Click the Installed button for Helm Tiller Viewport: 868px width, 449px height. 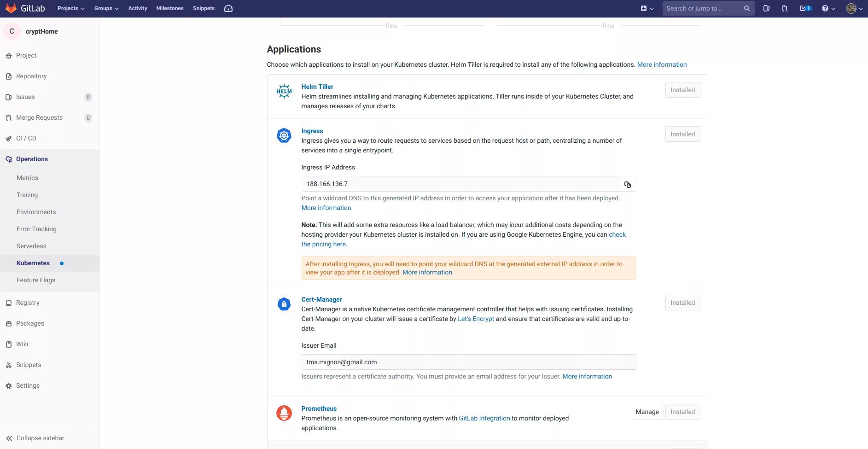682,90
